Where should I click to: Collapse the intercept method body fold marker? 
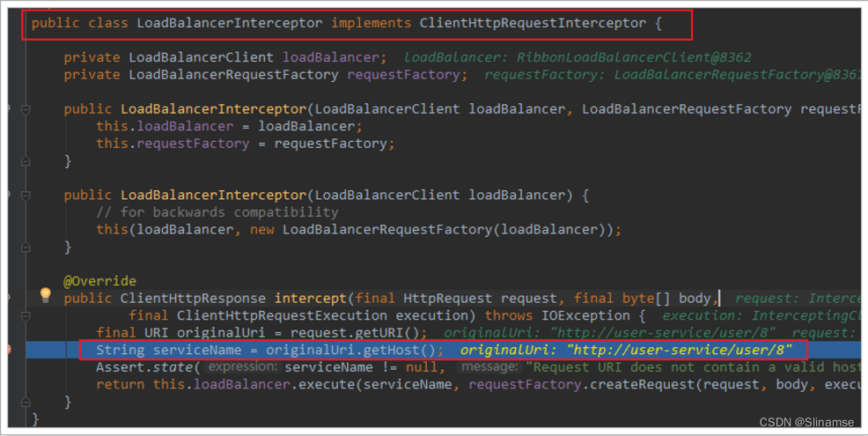click(26, 316)
